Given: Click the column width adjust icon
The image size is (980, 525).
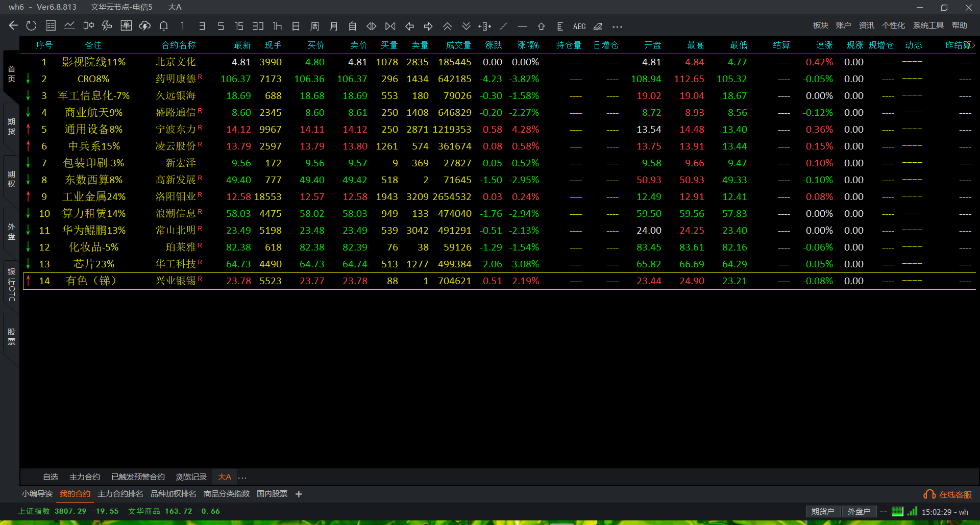Looking at the screenshot, I should click(485, 26).
